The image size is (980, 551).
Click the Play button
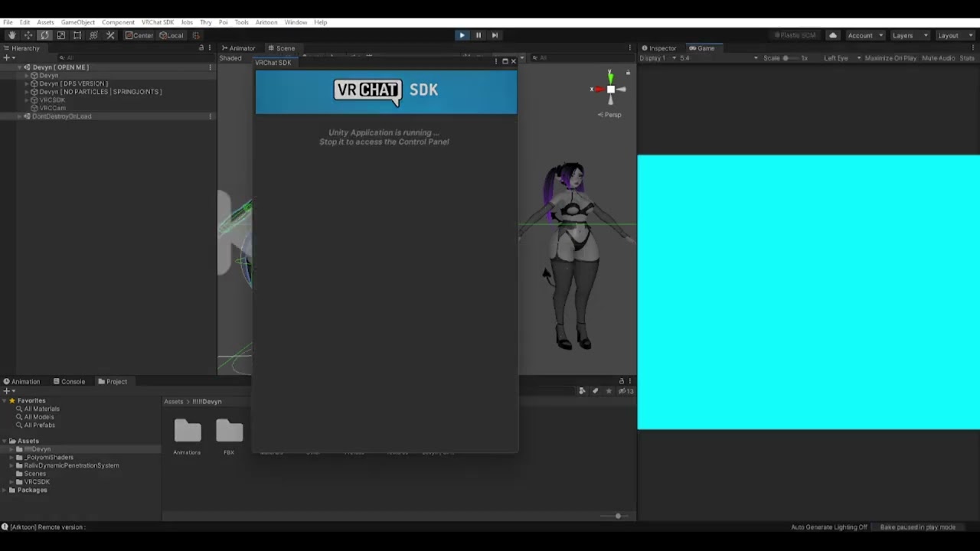pos(462,35)
